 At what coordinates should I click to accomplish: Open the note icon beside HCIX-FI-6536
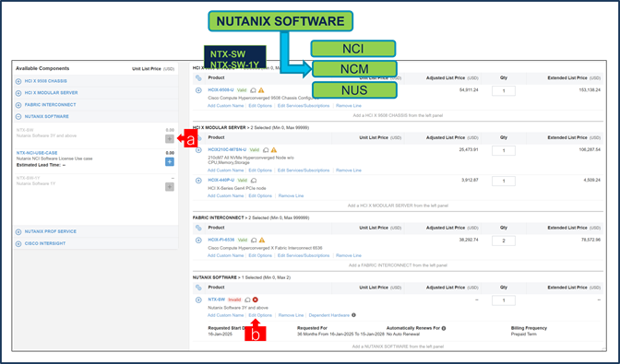click(x=254, y=240)
